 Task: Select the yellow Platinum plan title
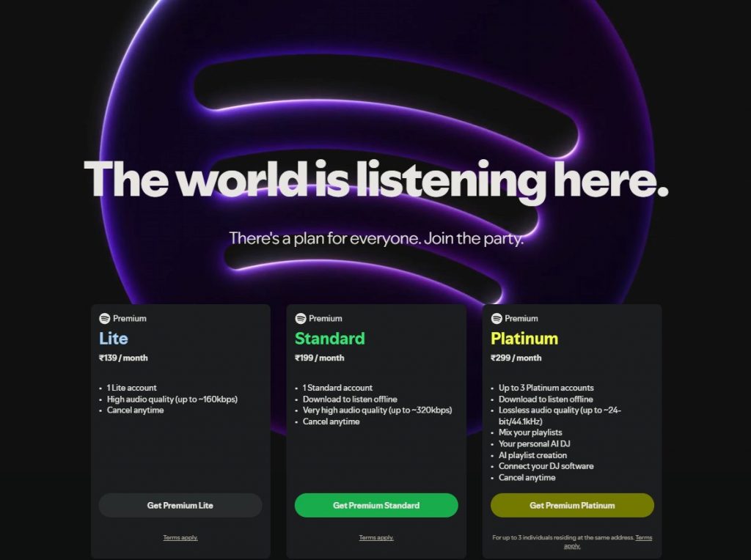tap(524, 339)
